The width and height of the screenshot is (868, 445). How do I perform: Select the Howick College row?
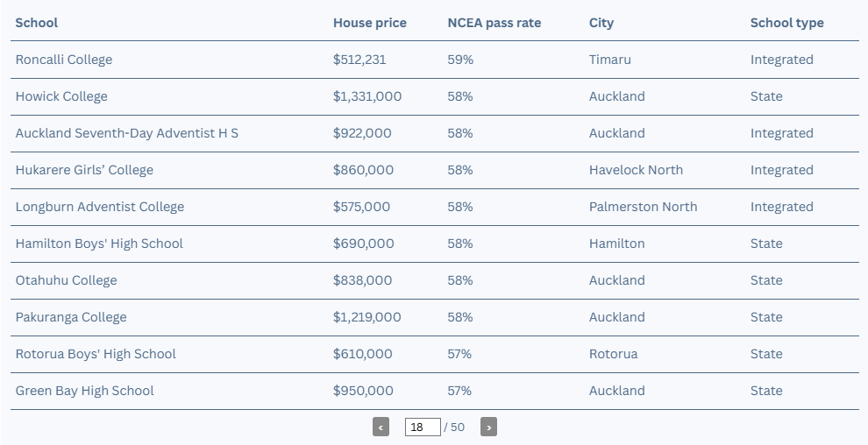coord(435,96)
